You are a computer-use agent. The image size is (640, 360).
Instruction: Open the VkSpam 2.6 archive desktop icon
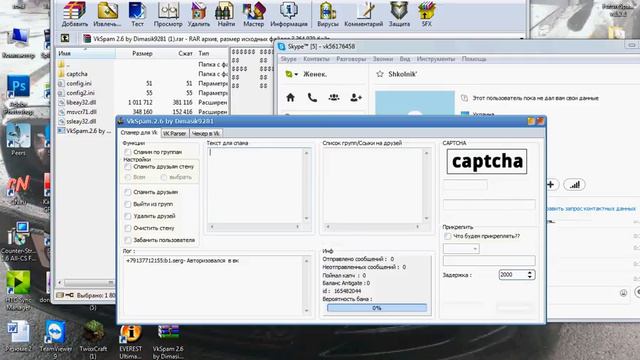pyautogui.click(x=168, y=342)
